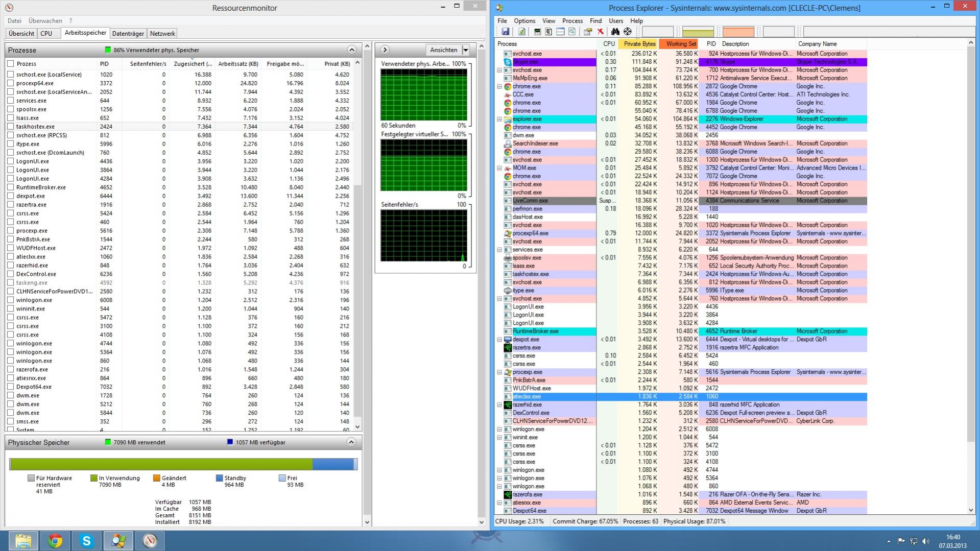Open the Ansichten dropdown arrow

coord(465,50)
